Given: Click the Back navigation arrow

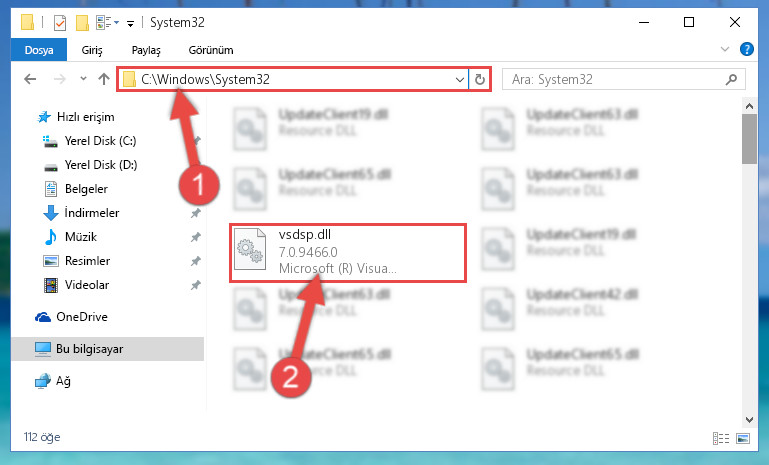Looking at the screenshot, I should [x=30, y=79].
